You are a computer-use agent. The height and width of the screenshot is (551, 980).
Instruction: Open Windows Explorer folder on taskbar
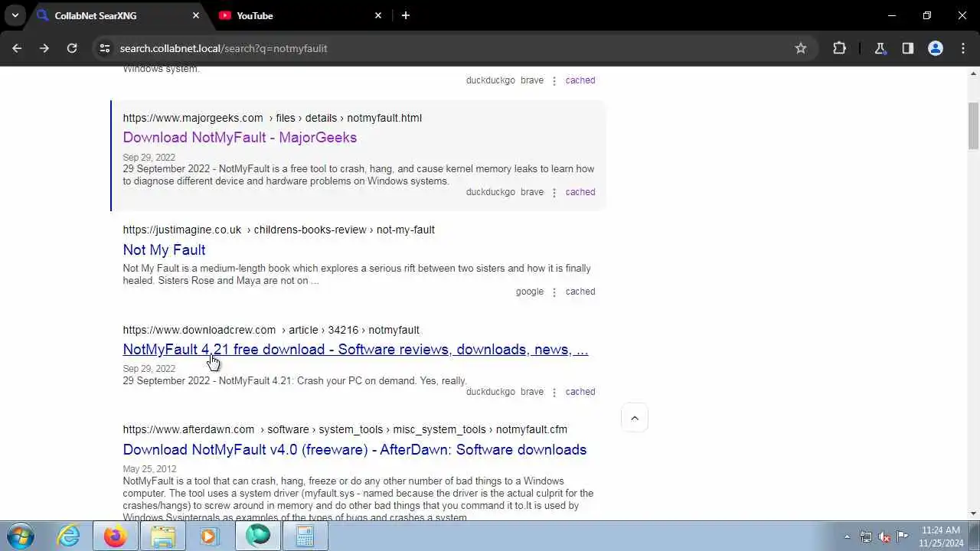tap(163, 536)
